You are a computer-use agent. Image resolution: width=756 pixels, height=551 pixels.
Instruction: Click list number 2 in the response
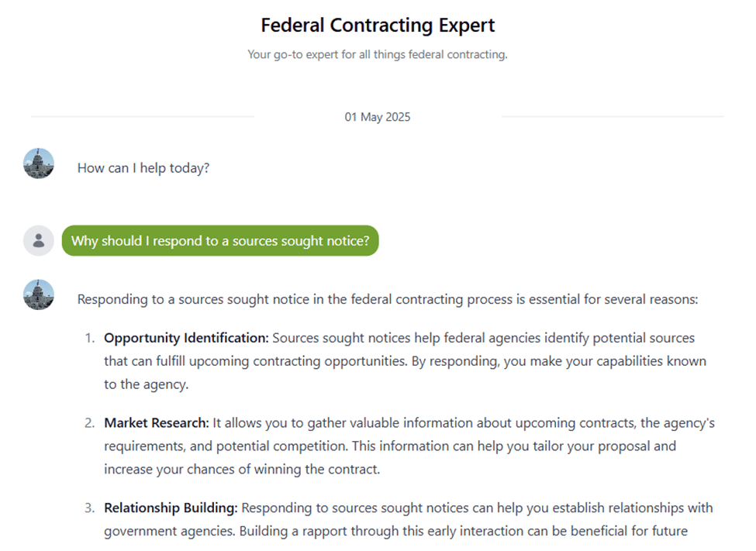[89, 423]
